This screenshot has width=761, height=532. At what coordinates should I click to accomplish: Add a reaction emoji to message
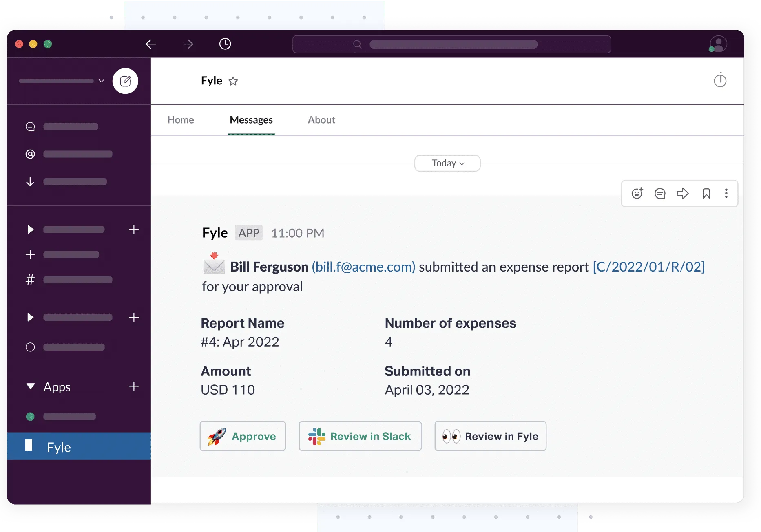pos(637,193)
